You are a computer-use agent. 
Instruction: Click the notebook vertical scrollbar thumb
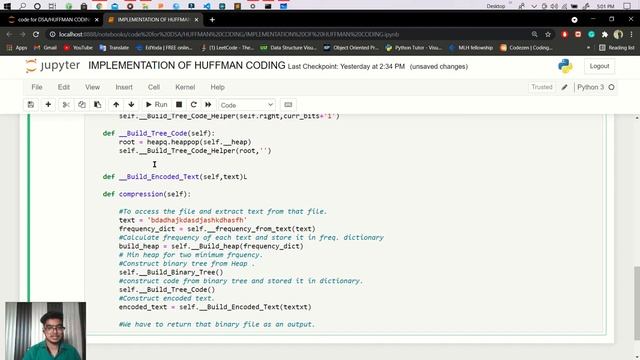coord(637,303)
